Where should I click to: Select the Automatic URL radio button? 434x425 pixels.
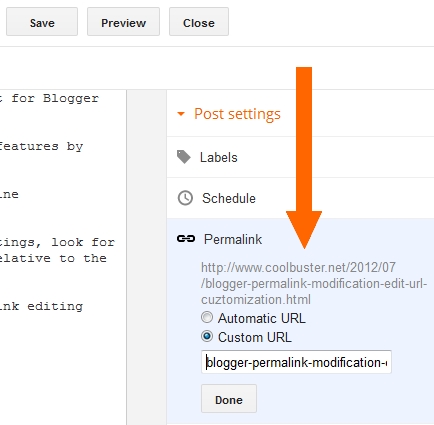click(207, 317)
